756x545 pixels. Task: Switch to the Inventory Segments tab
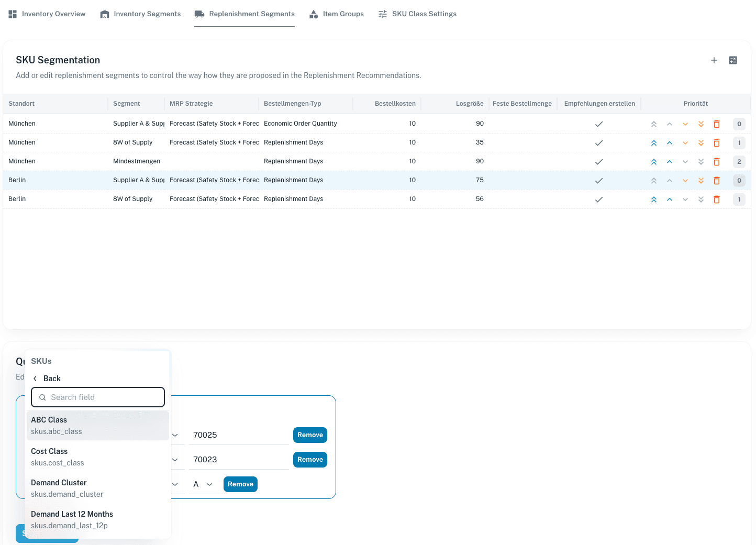click(x=140, y=14)
